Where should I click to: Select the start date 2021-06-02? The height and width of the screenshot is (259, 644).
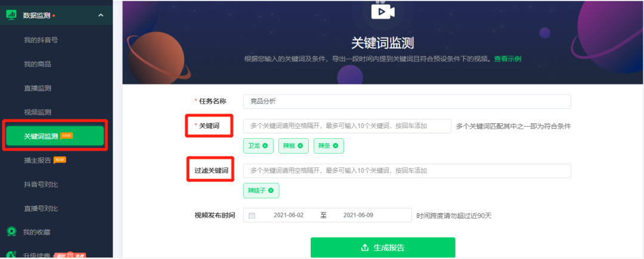click(x=289, y=215)
